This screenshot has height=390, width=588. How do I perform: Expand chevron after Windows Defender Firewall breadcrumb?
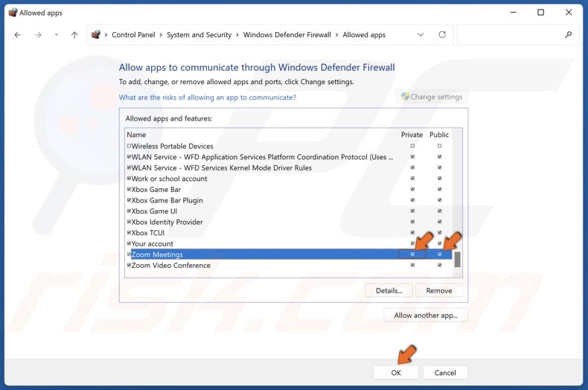[x=336, y=35]
